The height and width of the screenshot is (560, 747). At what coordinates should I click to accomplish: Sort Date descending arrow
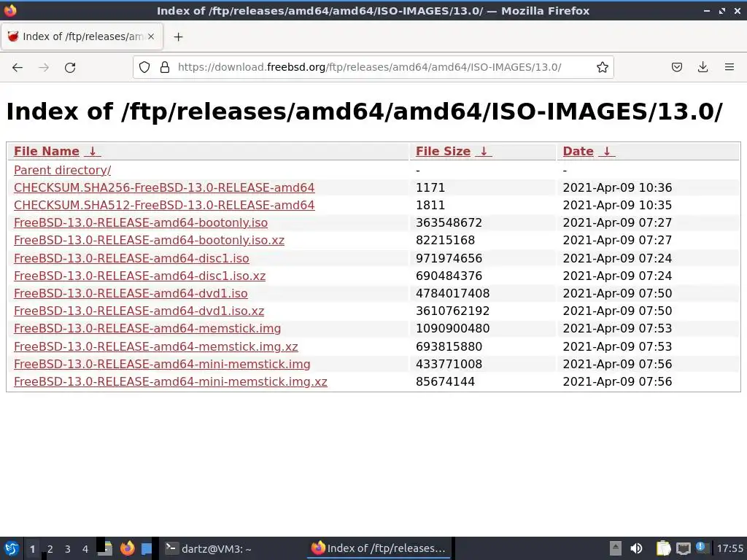(607, 152)
